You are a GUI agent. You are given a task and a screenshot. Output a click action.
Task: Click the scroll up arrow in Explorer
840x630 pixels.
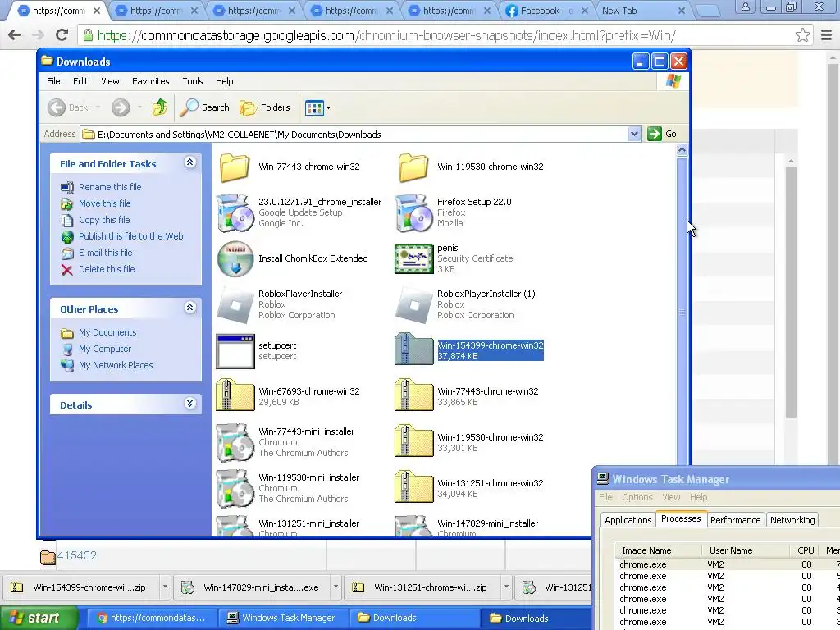pos(682,150)
